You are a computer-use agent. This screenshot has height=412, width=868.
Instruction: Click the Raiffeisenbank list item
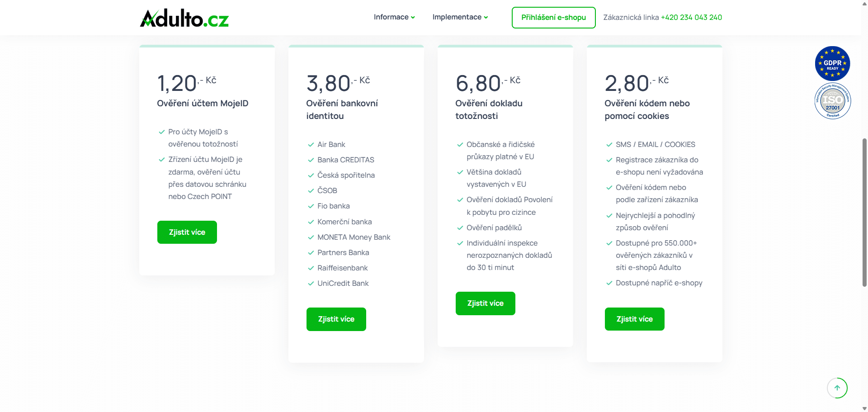[343, 268]
